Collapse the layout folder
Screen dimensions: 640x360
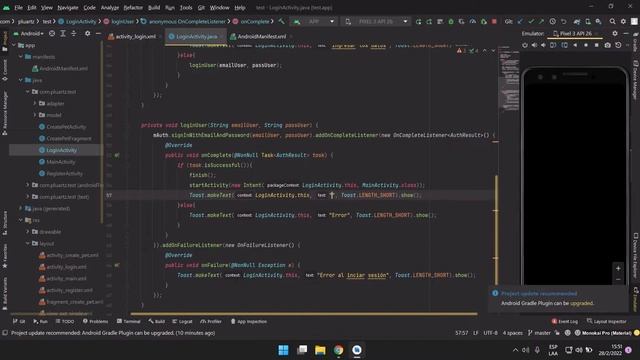[x=28, y=243]
